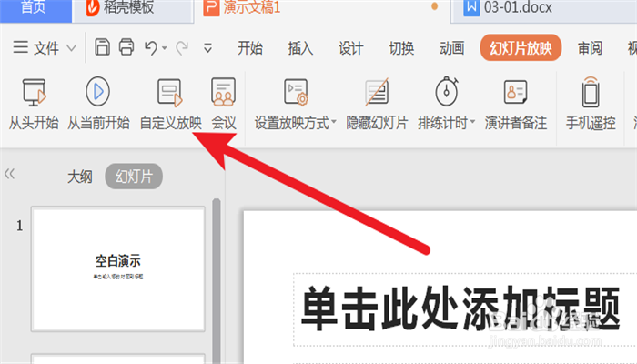Click 隐藏幻灯片 hide slide icon
Viewport: 637px width, 364px height.
pyautogui.click(x=377, y=92)
